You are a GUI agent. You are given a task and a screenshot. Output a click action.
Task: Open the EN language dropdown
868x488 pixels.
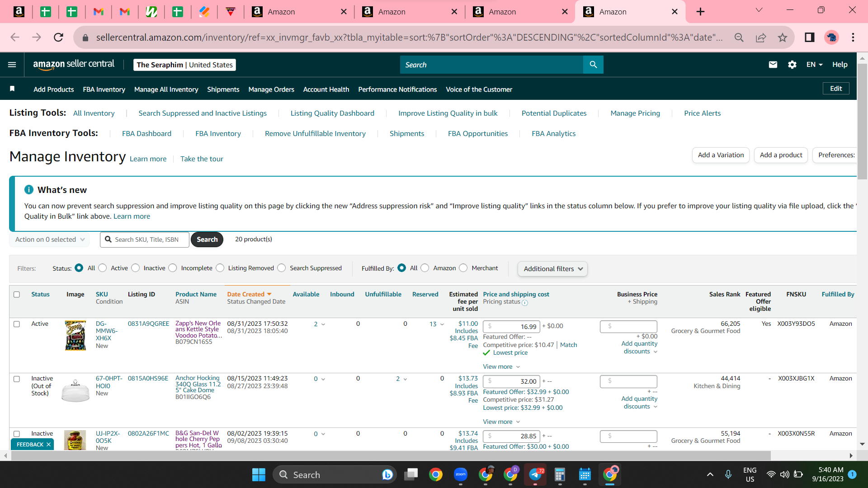814,65
